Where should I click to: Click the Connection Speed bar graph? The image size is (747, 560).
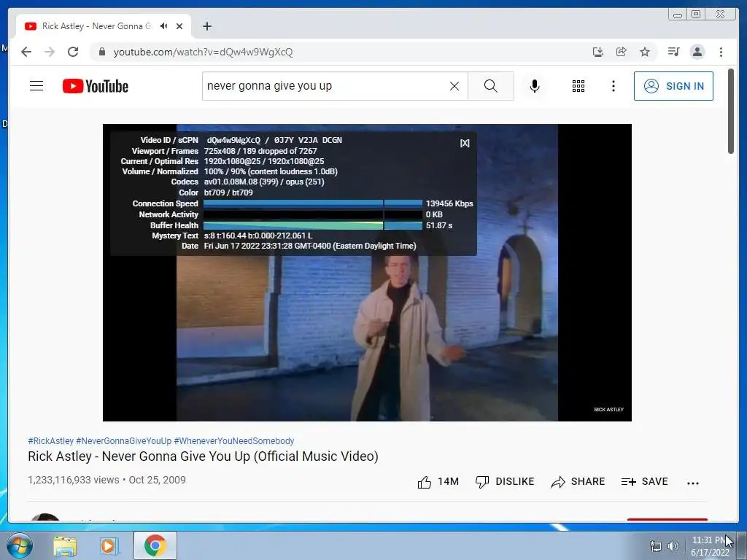312,203
